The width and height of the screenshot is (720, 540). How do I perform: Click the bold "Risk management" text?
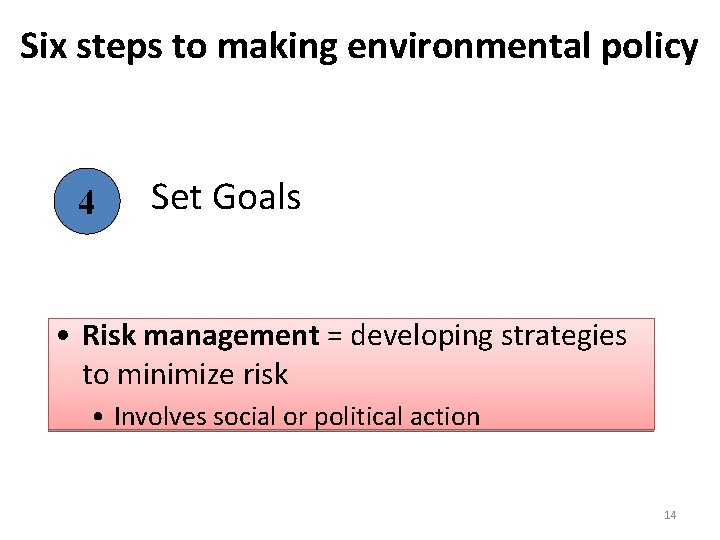(x=199, y=335)
